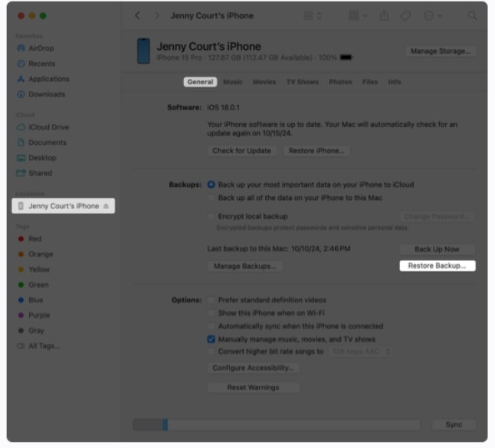This screenshot has height=448, width=495.
Task: Click Restore iPhone button
Action: [x=316, y=151]
